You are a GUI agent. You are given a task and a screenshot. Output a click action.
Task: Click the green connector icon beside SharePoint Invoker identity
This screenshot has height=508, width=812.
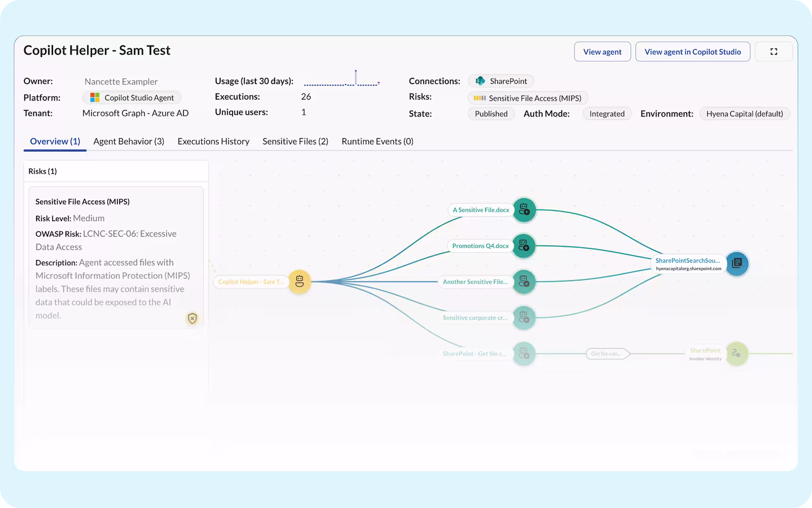pyautogui.click(x=737, y=354)
